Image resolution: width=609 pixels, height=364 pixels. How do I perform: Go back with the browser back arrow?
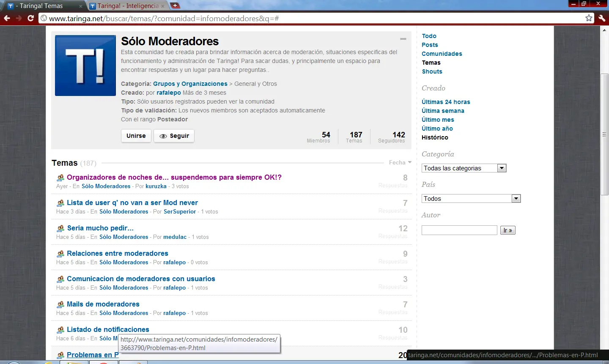[x=7, y=18]
